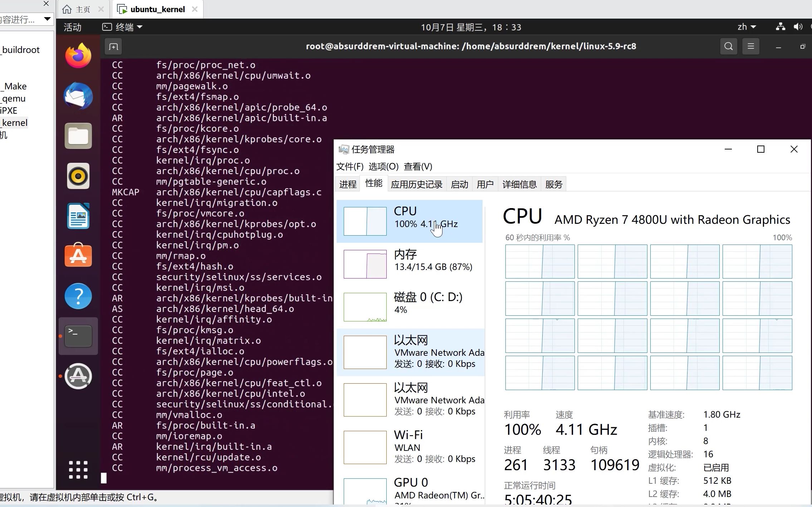
Task: Expand the search dropdown arrow in left sidebar
Action: click(47, 19)
